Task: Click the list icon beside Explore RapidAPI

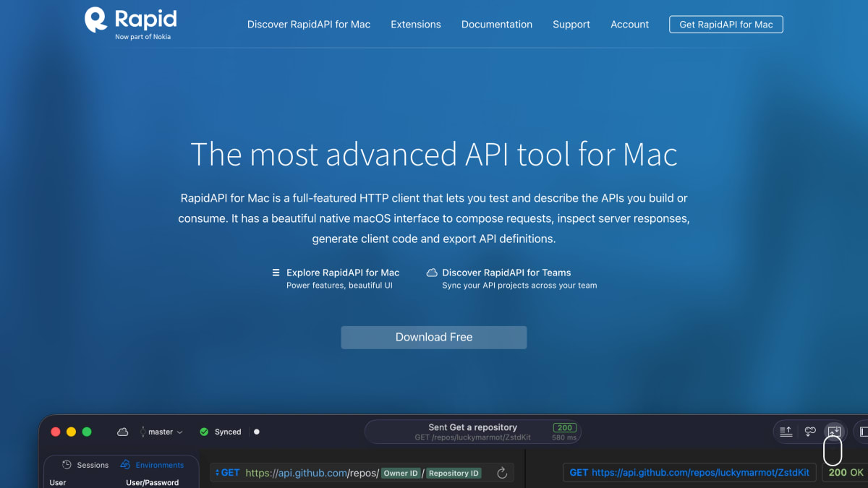Action: 276,273
